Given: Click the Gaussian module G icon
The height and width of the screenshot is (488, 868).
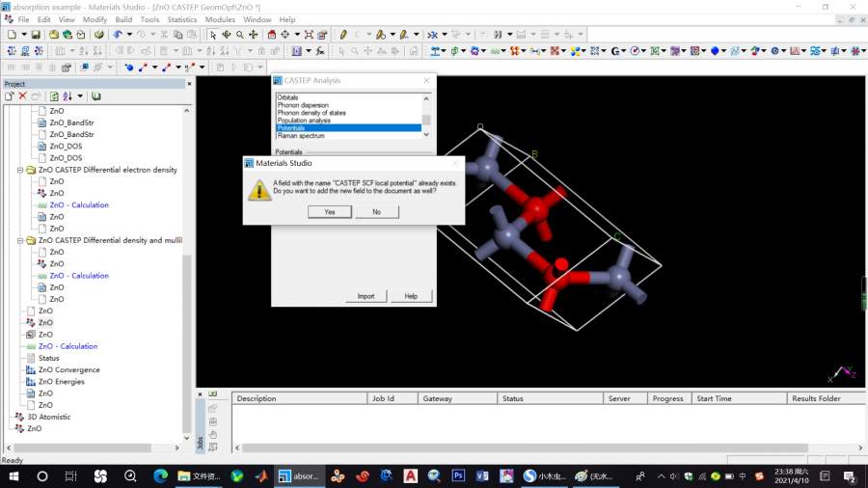Looking at the screenshot, I should click(616, 51).
